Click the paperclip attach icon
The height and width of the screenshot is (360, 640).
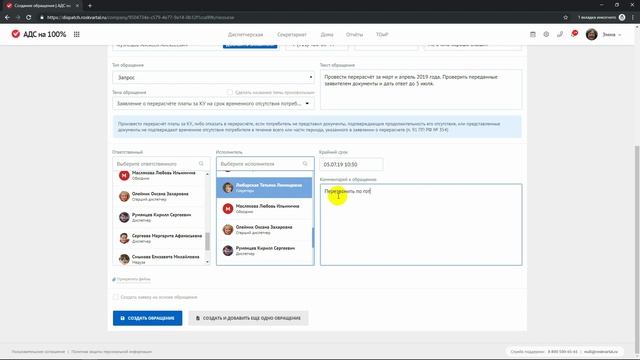tap(114, 279)
